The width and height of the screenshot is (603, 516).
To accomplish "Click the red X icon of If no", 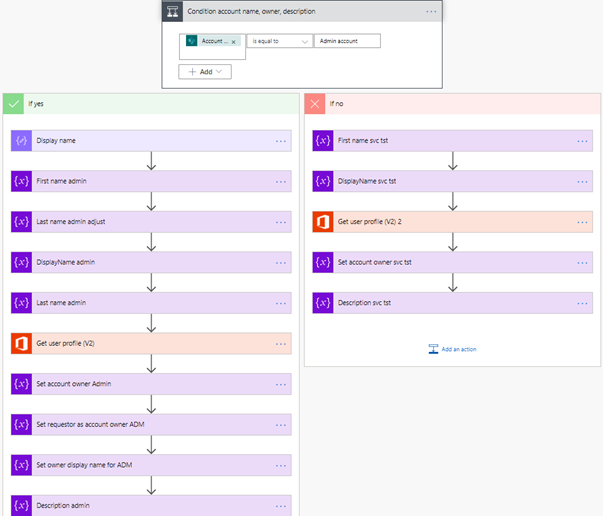I will pyautogui.click(x=315, y=104).
